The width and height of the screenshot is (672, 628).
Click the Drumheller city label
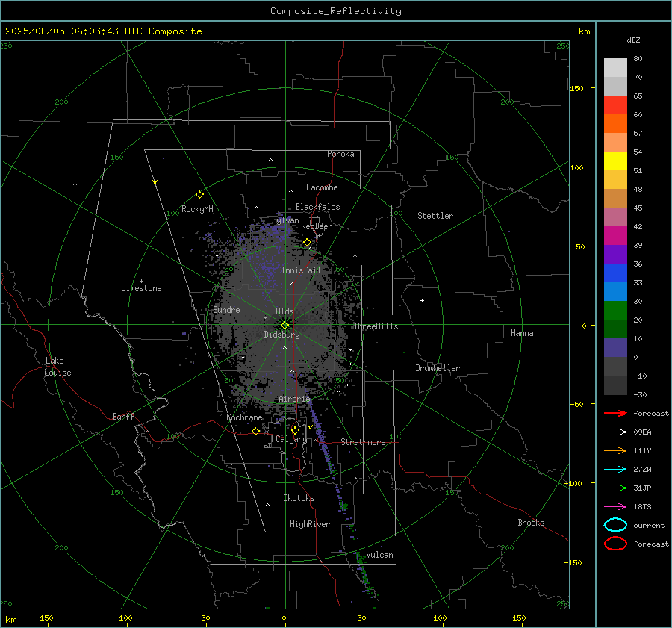(x=438, y=368)
